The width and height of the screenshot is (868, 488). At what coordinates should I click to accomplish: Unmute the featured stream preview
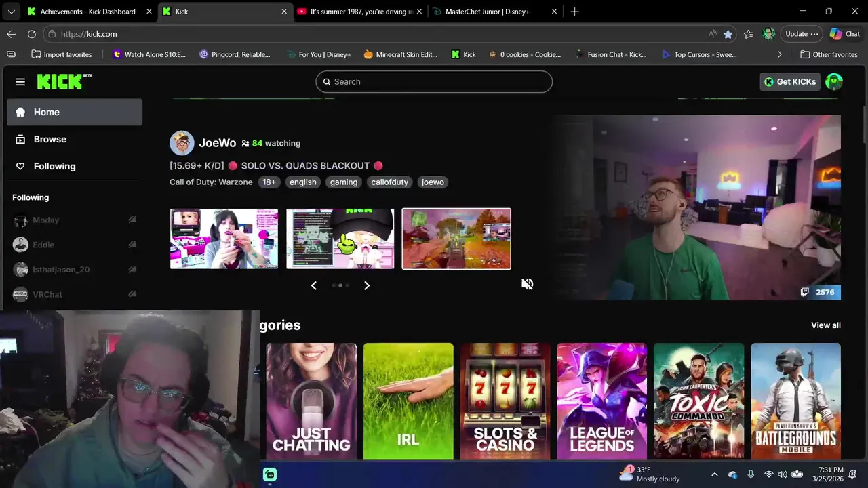pos(527,284)
